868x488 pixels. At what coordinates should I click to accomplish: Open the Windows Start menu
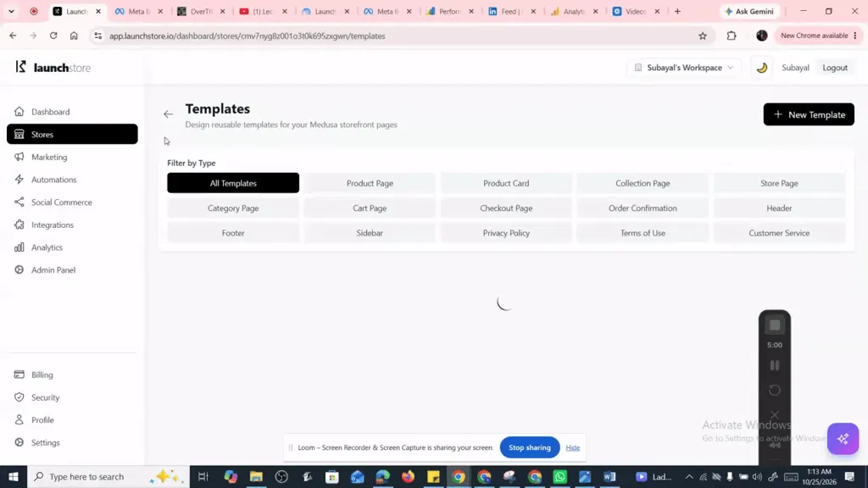tap(14, 476)
